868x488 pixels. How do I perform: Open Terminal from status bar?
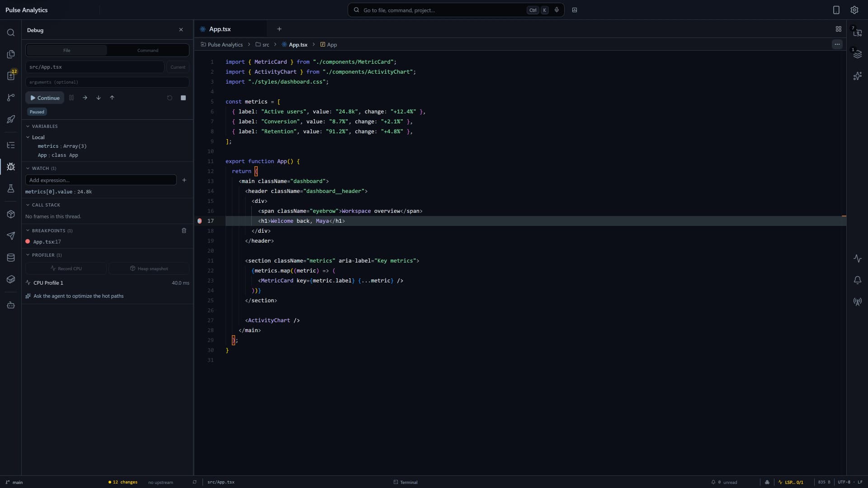(x=406, y=482)
